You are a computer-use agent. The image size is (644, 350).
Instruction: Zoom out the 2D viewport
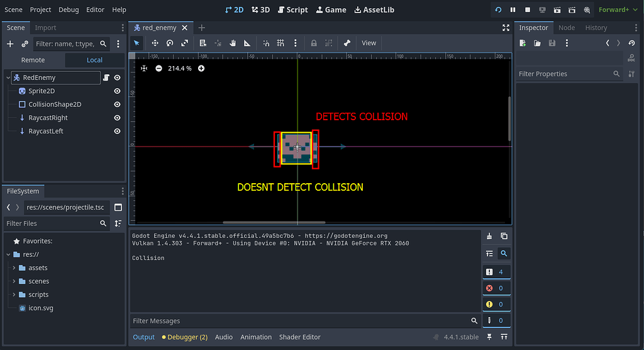point(158,68)
